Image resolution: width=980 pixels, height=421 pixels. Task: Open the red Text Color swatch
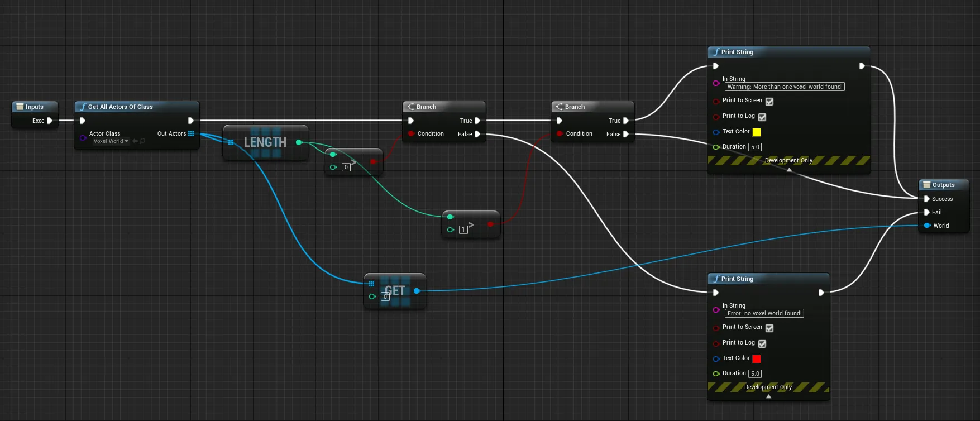(x=757, y=359)
